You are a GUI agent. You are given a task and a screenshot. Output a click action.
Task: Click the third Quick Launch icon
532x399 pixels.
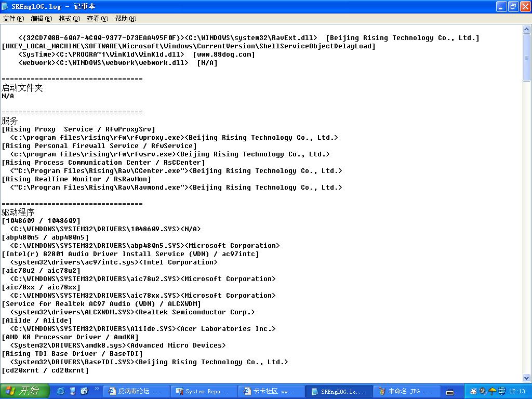pyautogui.click(x=85, y=391)
